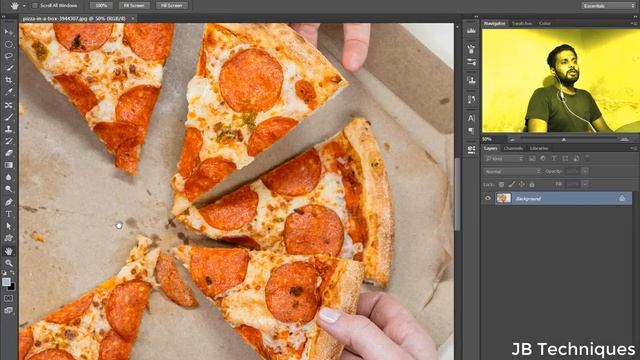Viewport: 640px width, 360px height.
Task: Click the 100% zoom button
Action: [x=101, y=5]
